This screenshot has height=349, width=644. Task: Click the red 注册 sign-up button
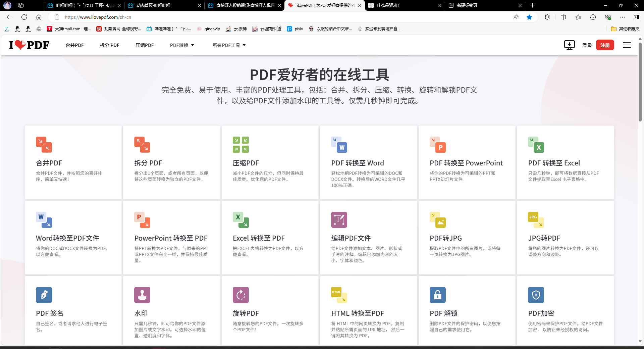(x=605, y=45)
